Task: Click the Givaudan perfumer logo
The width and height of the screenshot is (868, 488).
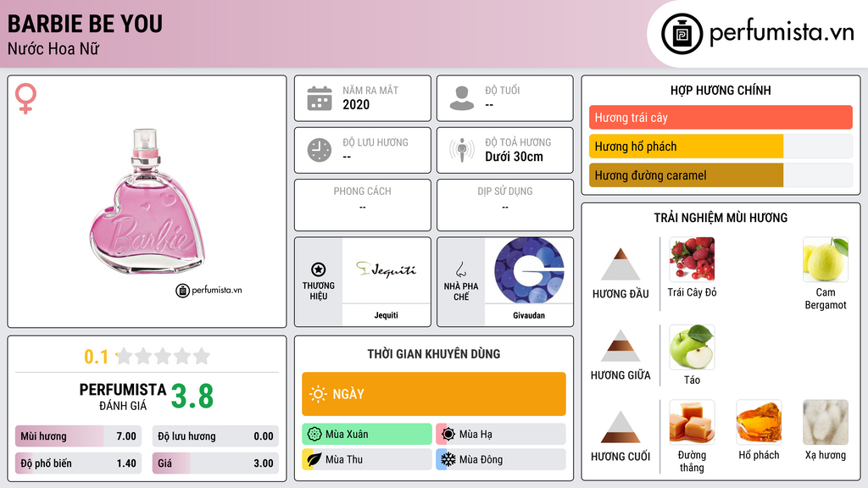Action: pyautogui.click(x=529, y=270)
